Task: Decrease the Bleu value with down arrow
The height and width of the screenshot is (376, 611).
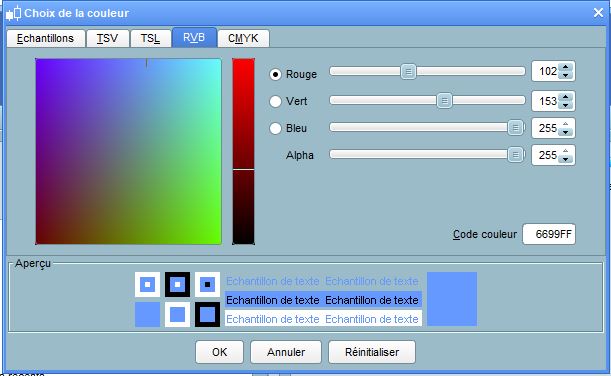Action: pos(565,132)
